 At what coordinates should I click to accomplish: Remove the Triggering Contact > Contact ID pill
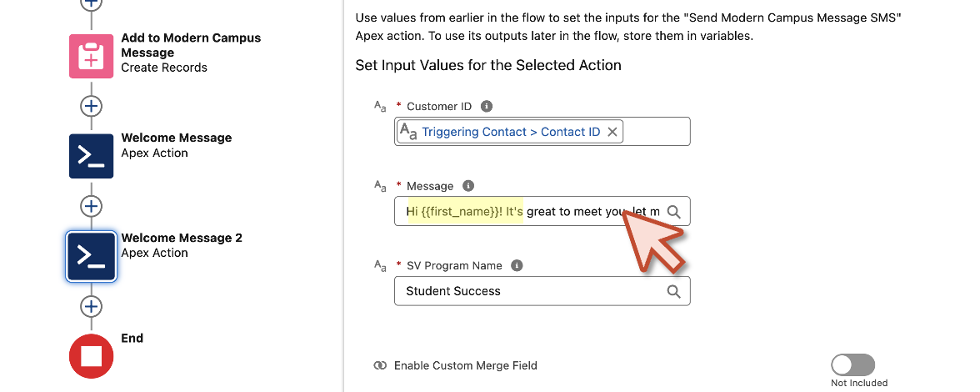[612, 132]
